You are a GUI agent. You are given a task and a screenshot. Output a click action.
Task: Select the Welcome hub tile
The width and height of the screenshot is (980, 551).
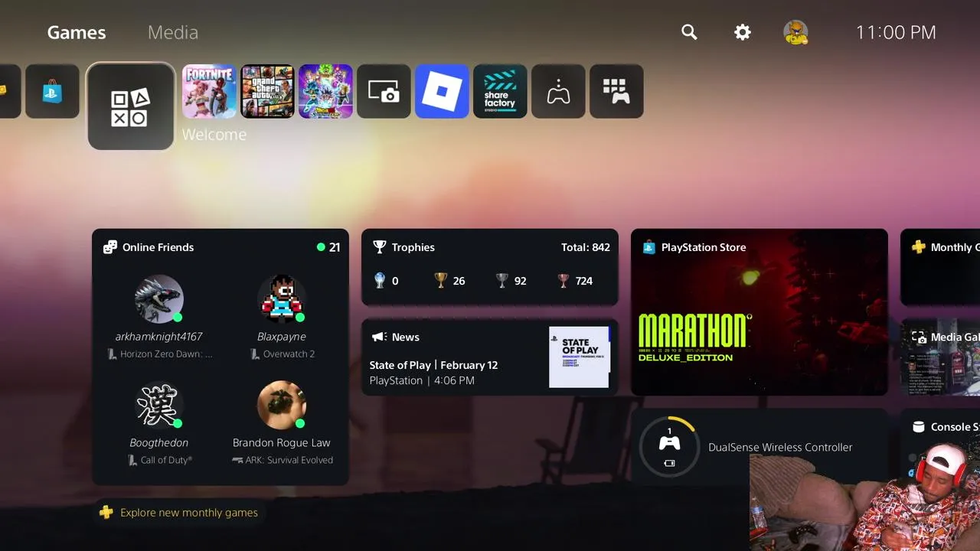(x=131, y=106)
